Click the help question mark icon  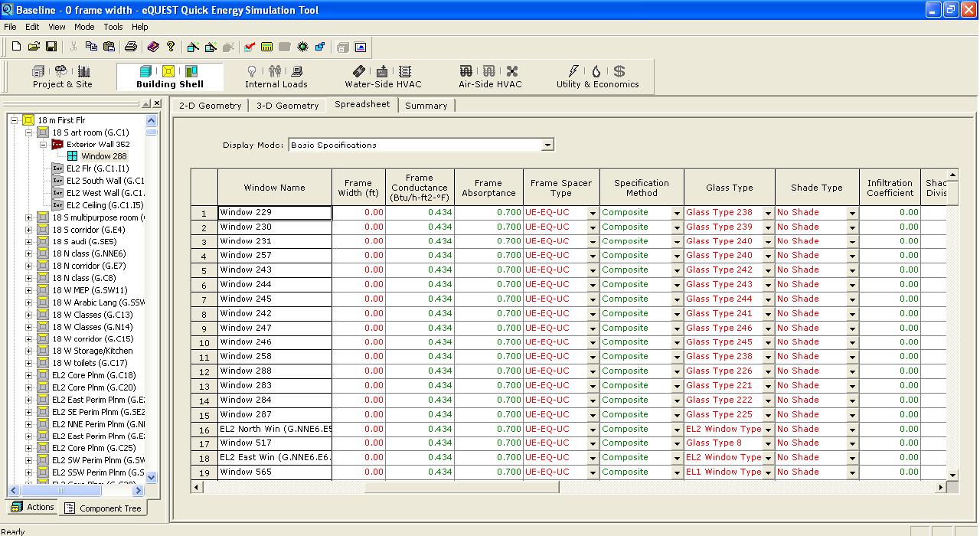coord(171,47)
